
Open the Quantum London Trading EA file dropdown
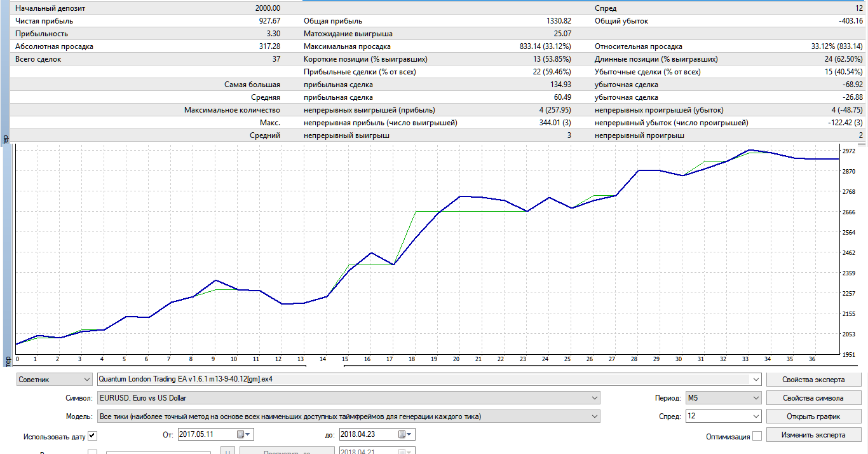(756, 380)
